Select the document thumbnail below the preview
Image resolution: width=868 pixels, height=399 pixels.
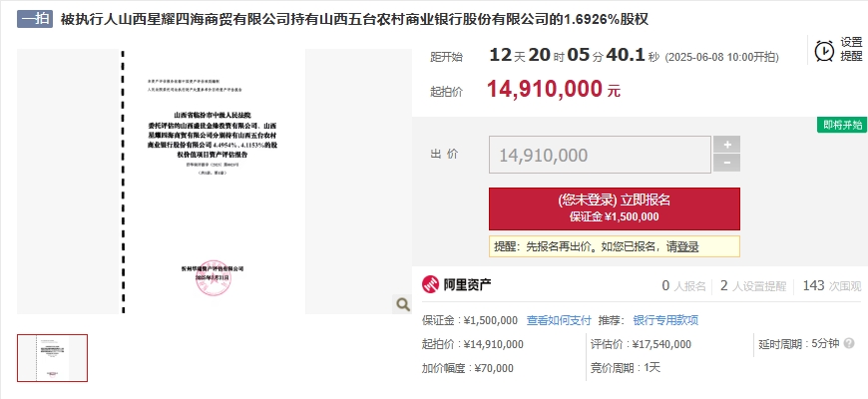coord(52,358)
